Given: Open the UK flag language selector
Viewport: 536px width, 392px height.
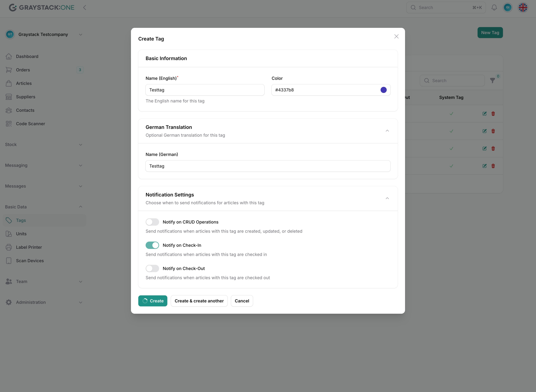Looking at the screenshot, I should (x=523, y=8).
